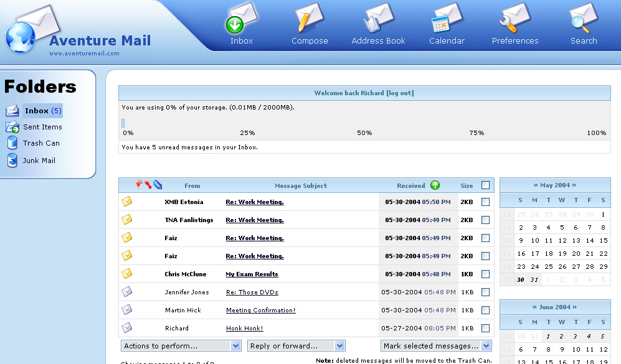
Task: Click read envelope icon for Jennifer Jones message
Action: [x=126, y=292]
